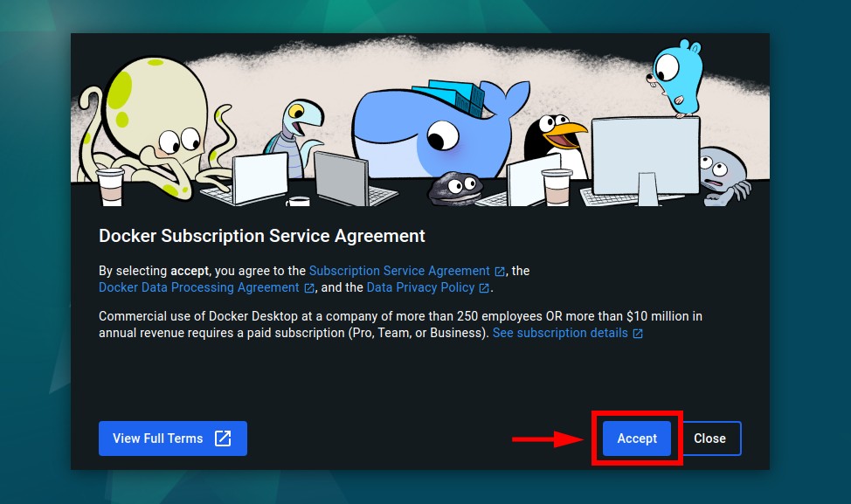Click the Docker Subscription Service Agreement heading
Image resolution: width=851 pixels, height=504 pixels.
click(261, 236)
